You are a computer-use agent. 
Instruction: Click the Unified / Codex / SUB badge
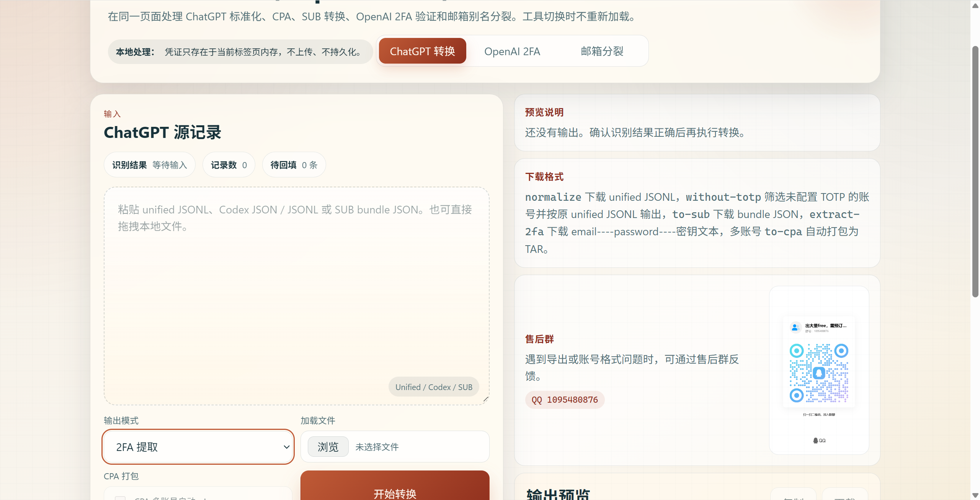coord(434,387)
